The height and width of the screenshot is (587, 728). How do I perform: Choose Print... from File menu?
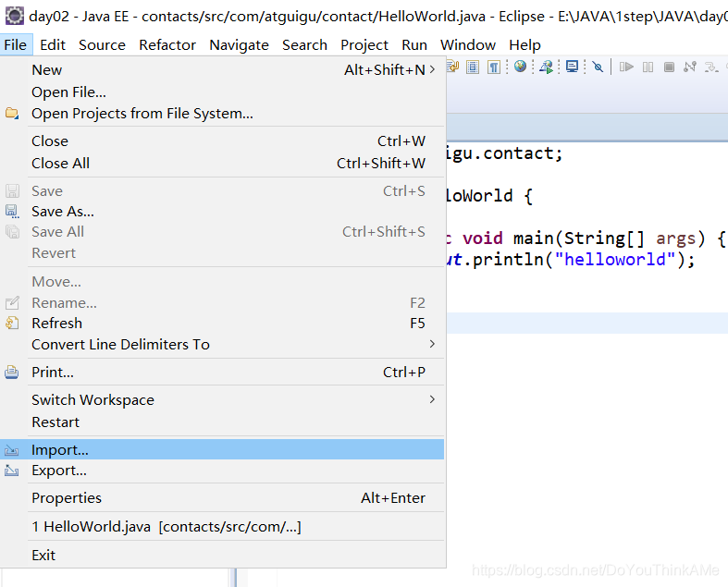222,373
